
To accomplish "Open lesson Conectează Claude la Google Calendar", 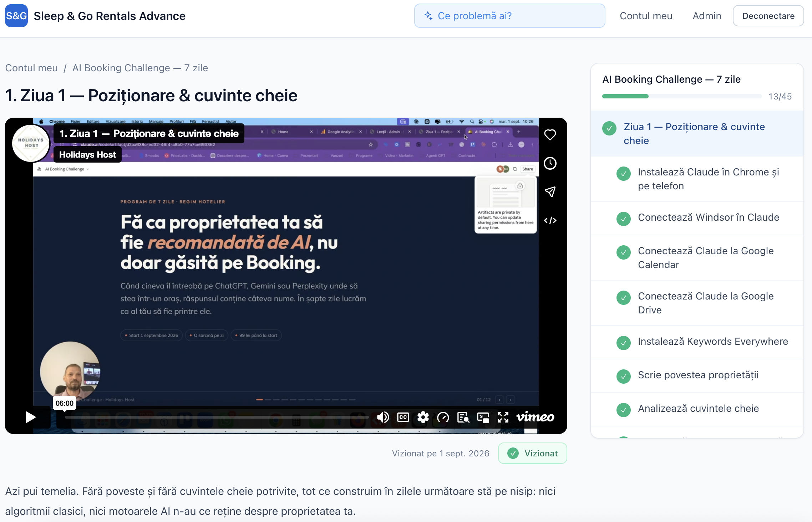I will point(697,257).
